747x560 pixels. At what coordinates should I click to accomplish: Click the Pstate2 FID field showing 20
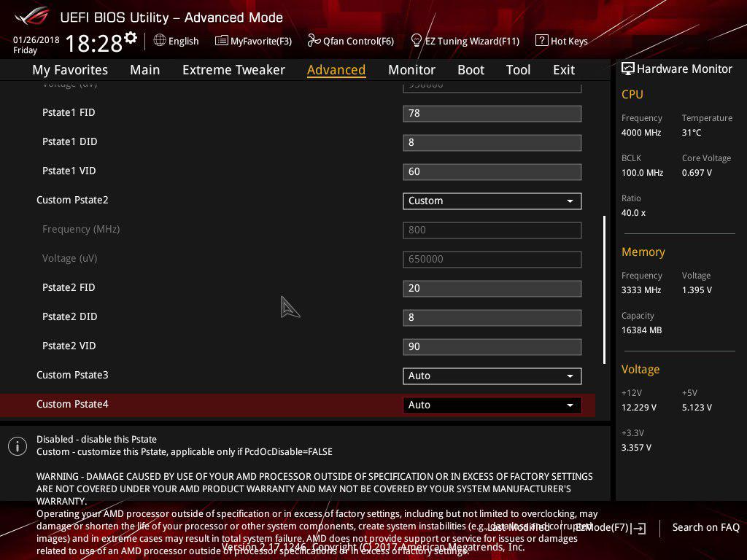492,289
